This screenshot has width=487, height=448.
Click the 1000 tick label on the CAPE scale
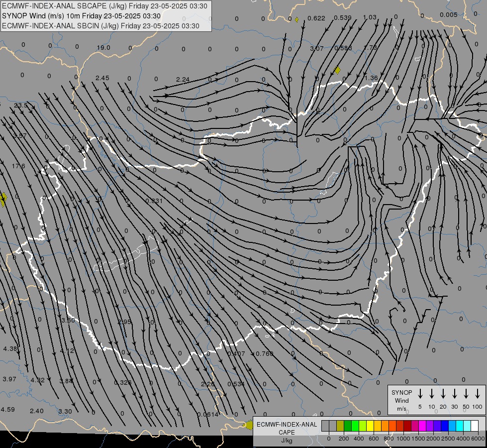pyautogui.click(x=403, y=439)
